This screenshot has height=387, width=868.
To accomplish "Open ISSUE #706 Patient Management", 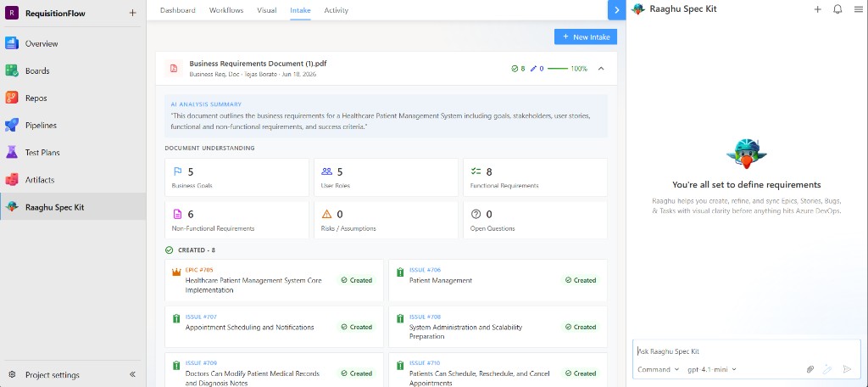I will point(498,281).
